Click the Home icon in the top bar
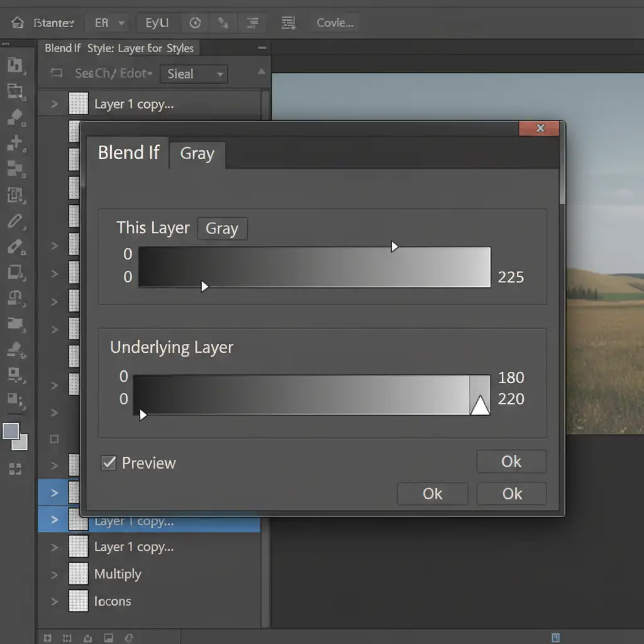 (x=17, y=23)
